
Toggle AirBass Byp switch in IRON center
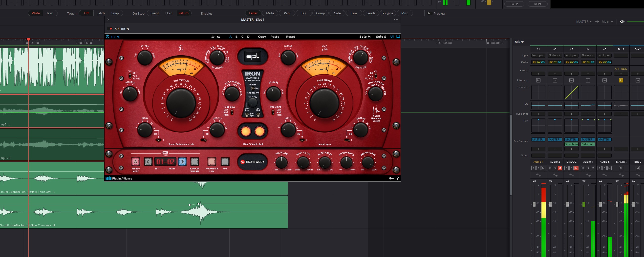tap(253, 88)
